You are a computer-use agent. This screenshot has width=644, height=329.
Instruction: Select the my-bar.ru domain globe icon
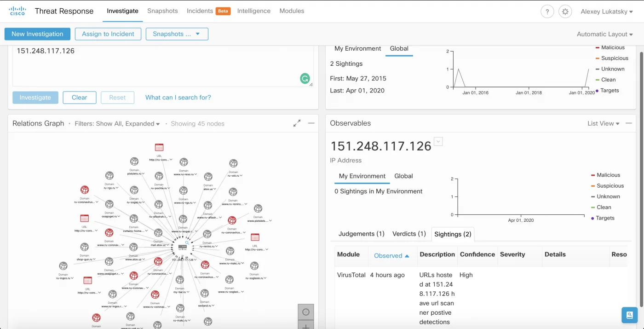pyautogui.click(x=179, y=280)
